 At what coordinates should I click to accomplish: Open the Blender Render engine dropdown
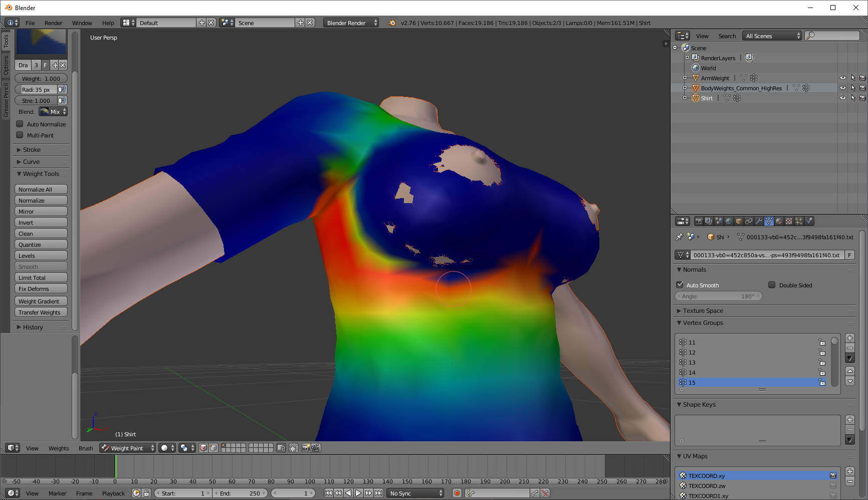click(351, 23)
